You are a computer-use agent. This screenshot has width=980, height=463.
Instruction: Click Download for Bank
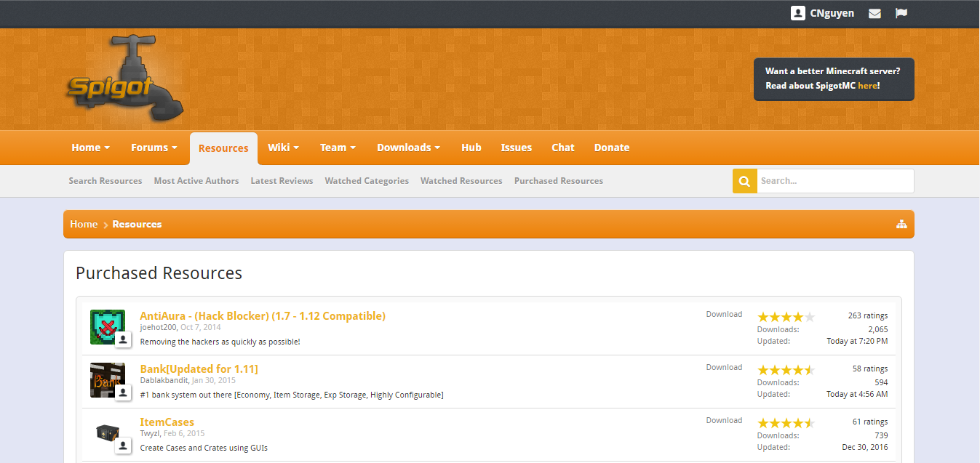click(x=724, y=367)
